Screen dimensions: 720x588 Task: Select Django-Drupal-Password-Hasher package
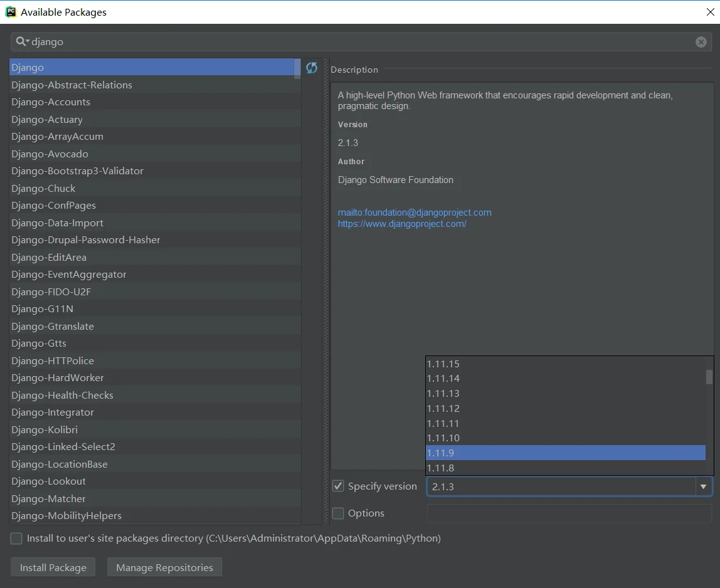coord(155,239)
